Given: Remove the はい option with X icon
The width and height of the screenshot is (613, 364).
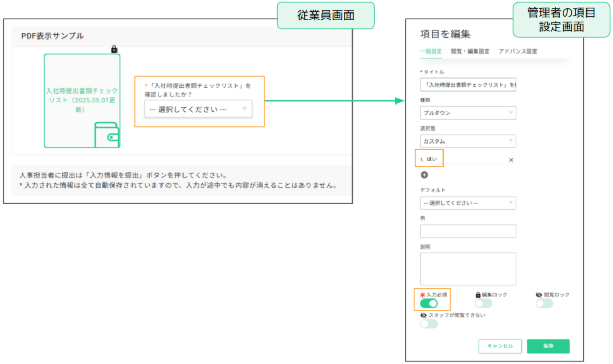Looking at the screenshot, I should (x=511, y=160).
